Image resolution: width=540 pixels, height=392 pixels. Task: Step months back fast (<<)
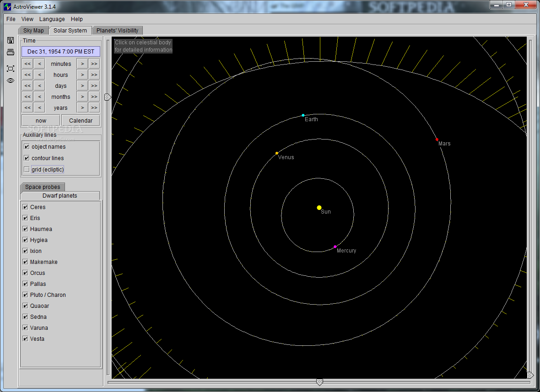pos(27,97)
